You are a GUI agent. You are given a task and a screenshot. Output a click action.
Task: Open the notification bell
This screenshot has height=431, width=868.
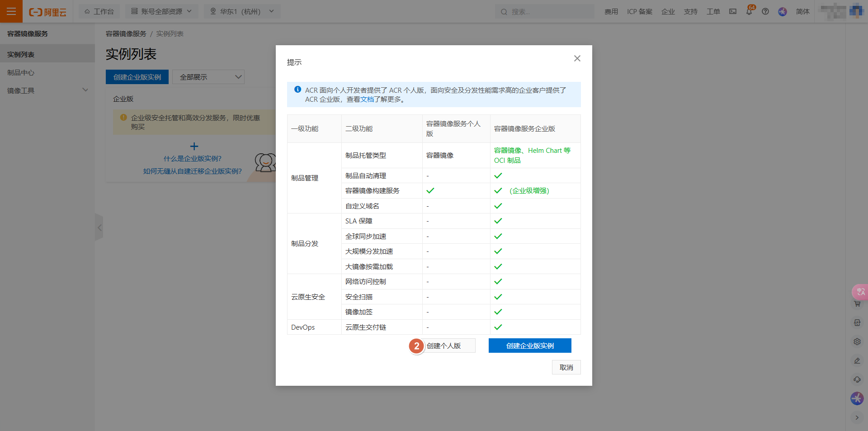coord(749,11)
